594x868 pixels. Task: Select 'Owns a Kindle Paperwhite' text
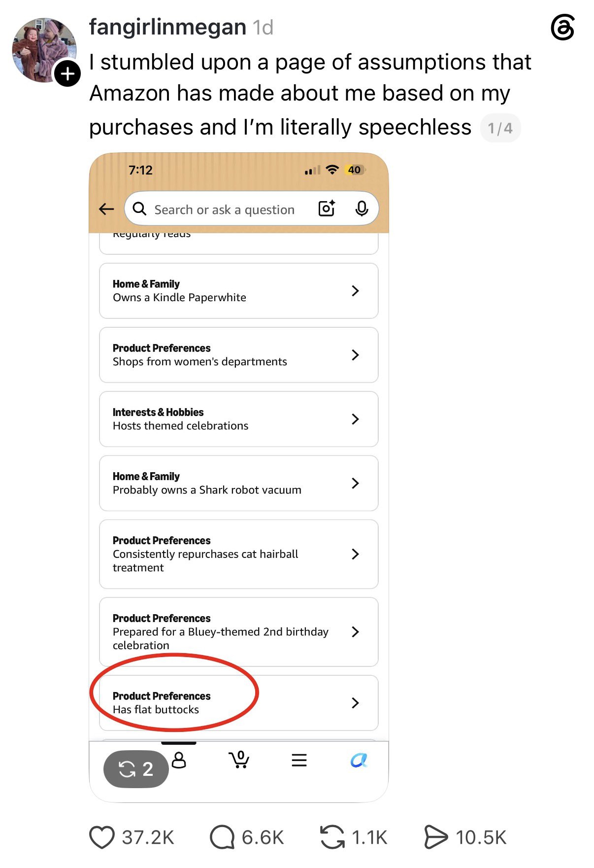(179, 298)
